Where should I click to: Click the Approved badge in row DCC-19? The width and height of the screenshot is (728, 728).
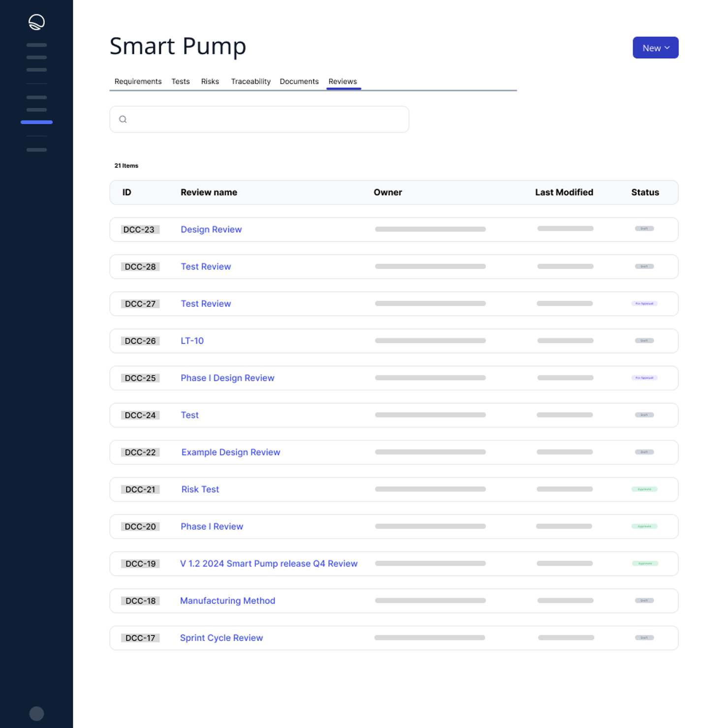point(645,564)
